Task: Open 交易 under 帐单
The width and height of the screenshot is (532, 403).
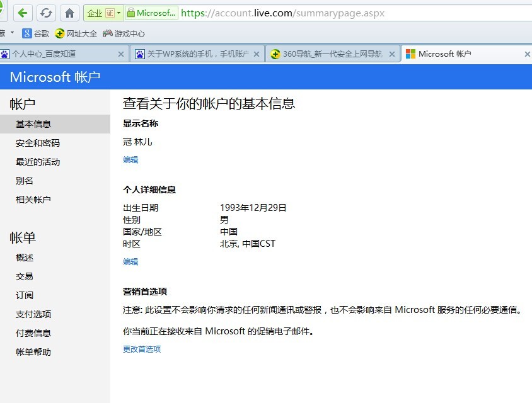Action: (x=25, y=276)
